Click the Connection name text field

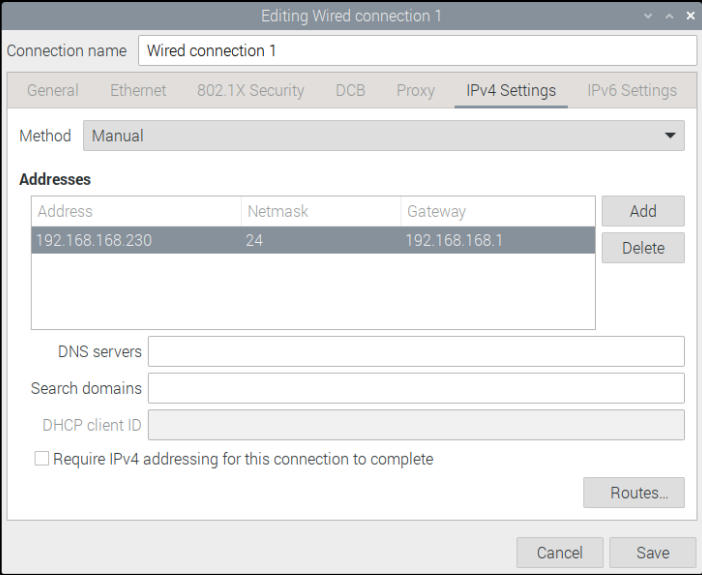pyautogui.click(x=416, y=50)
